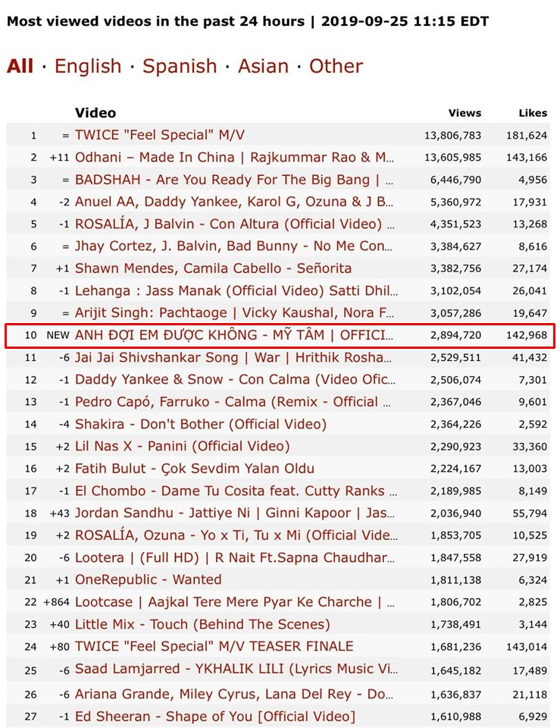Open Daddy Yankee & Snow Con Calma

[235, 380]
